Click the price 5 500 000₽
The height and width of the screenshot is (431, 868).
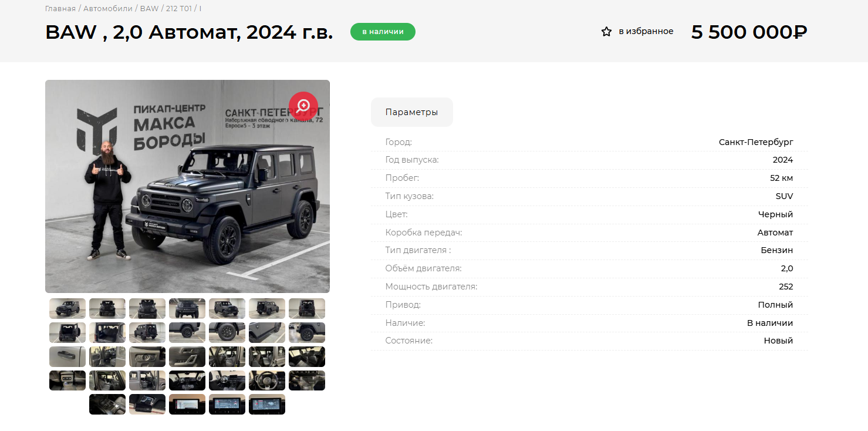[749, 32]
